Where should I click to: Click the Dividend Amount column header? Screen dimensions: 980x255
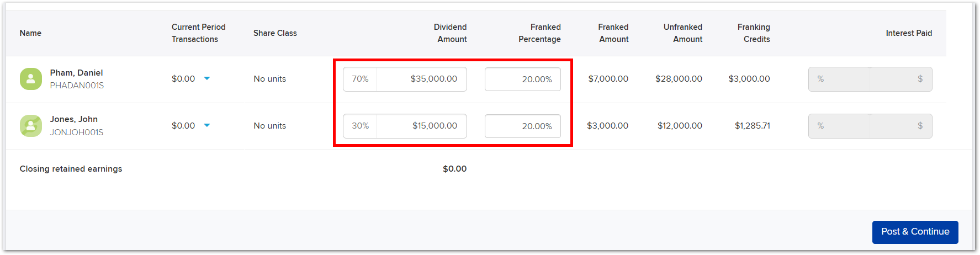[x=451, y=33]
